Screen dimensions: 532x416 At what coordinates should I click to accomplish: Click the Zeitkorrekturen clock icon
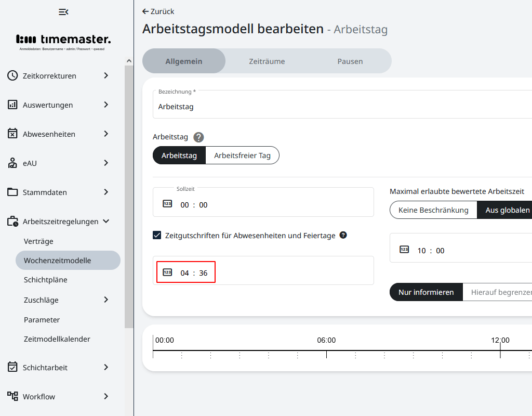[x=12, y=75]
